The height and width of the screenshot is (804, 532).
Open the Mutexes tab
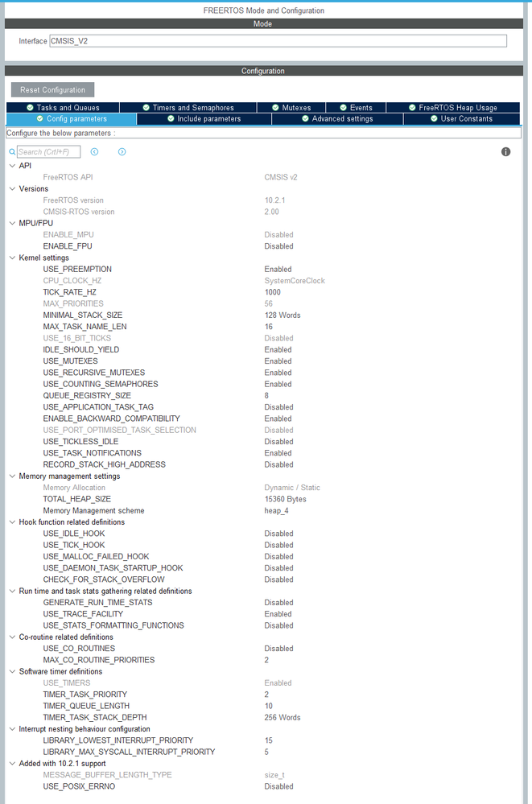tap(291, 108)
